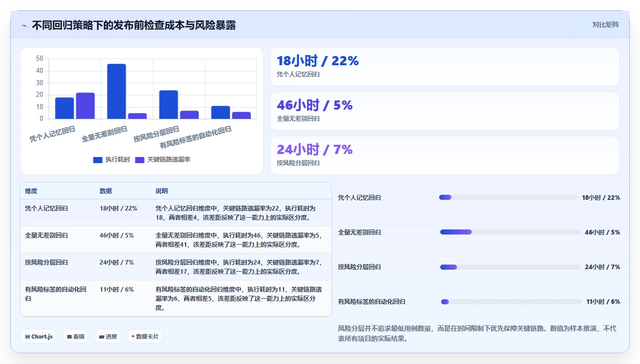This screenshot has height=364, width=640.
Task: Click the 说明 column header
Action: pyautogui.click(x=162, y=191)
